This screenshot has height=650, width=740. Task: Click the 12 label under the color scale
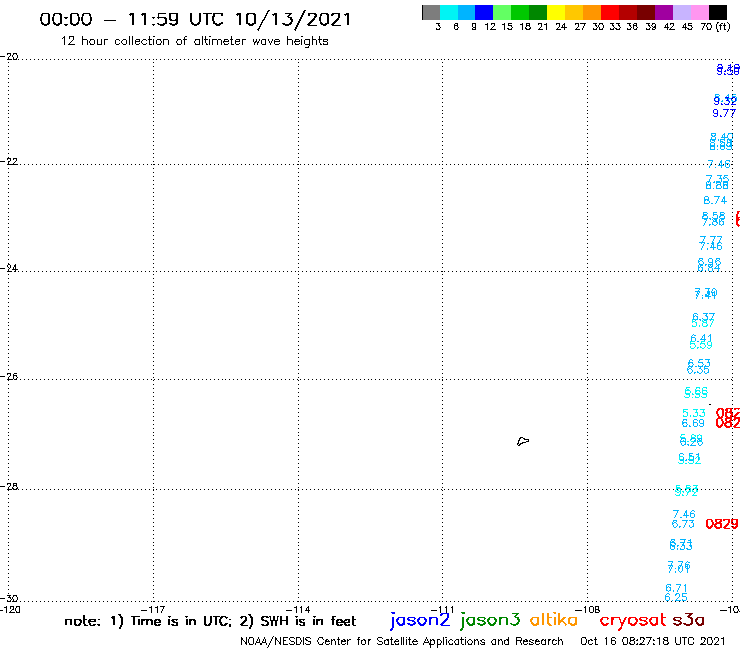click(x=490, y=26)
